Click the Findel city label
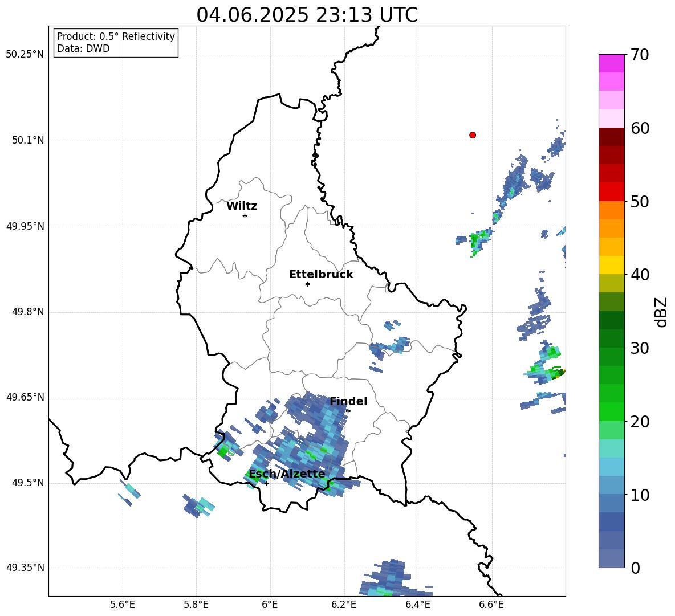The height and width of the screenshot is (616, 675). [348, 401]
